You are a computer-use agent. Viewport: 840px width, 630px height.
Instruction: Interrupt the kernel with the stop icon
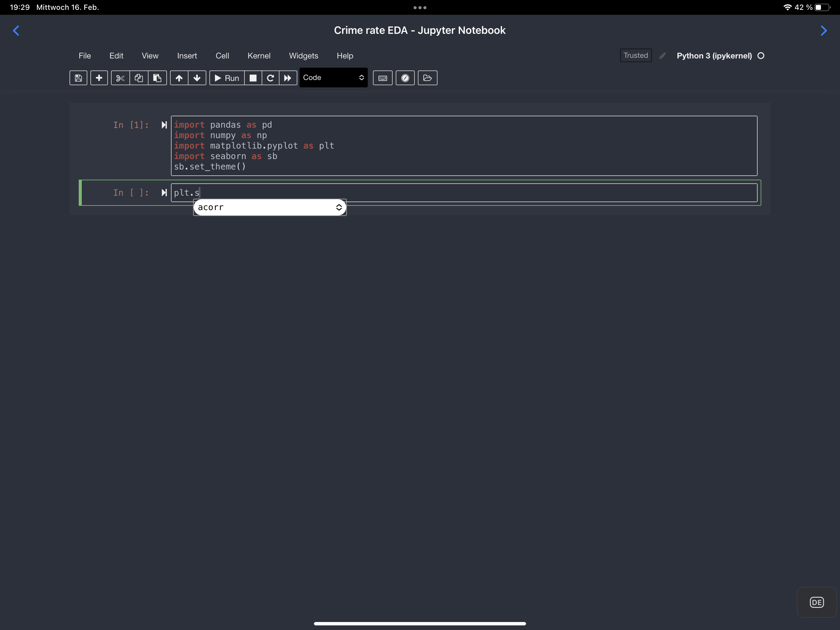253,78
